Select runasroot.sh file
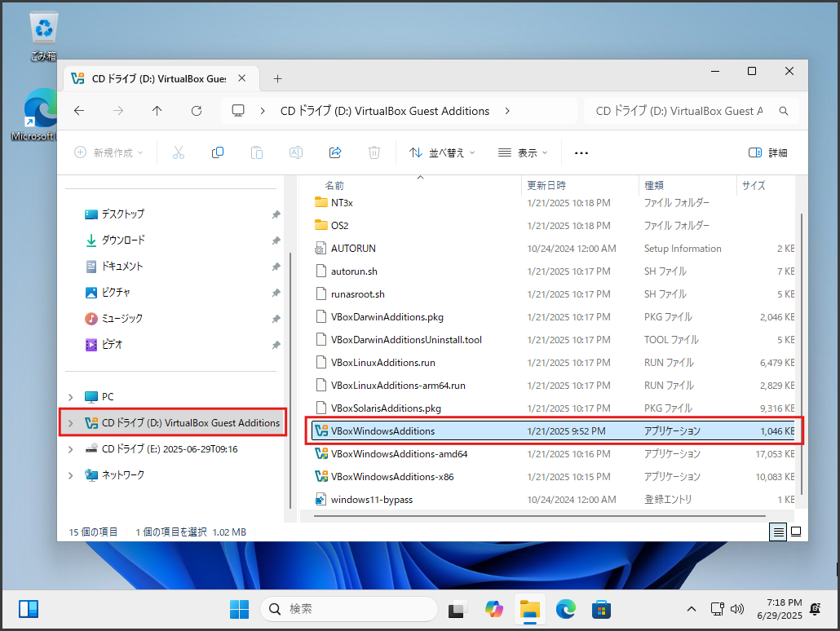This screenshot has width=840, height=631. pos(358,294)
